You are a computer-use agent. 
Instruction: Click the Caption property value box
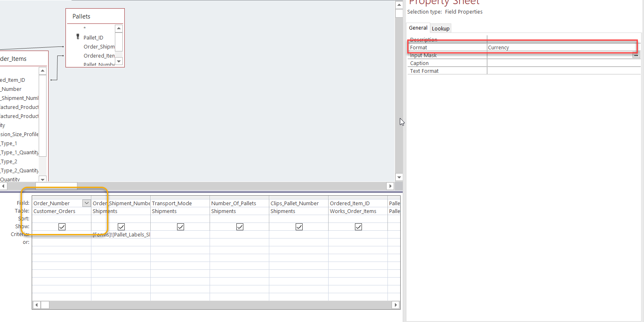(x=564, y=63)
